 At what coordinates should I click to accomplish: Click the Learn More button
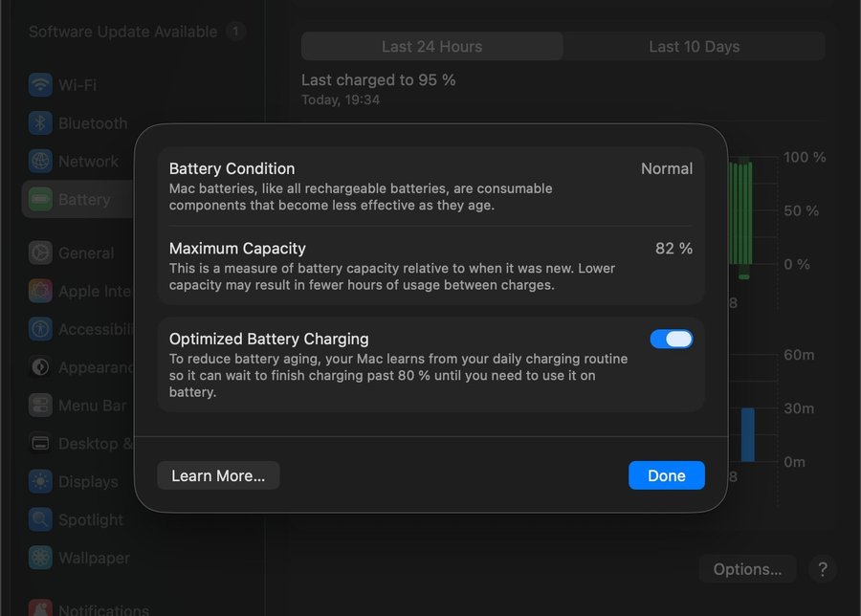pyautogui.click(x=218, y=475)
